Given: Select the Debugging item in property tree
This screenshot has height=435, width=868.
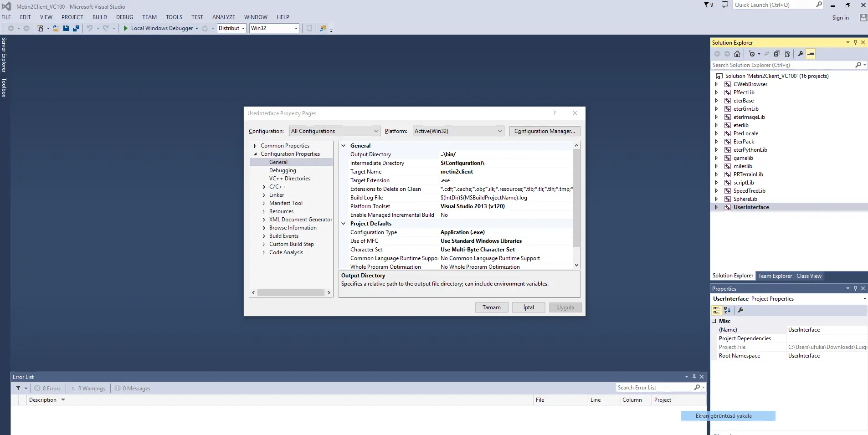Looking at the screenshot, I should coord(282,170).
